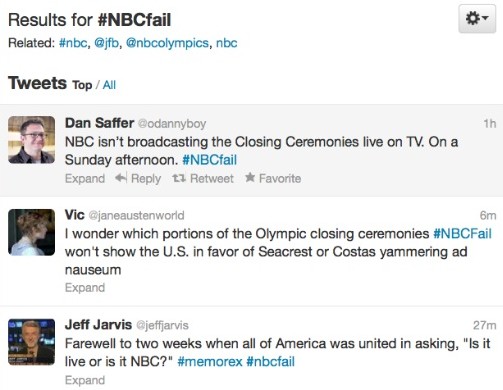
Task: Open Jeff Jarvis's profile avatar
Action: click(32, 342)
